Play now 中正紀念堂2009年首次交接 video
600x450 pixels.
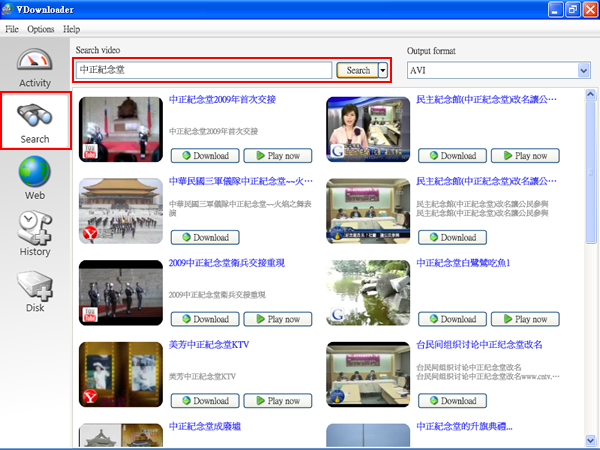pos(278,156)
